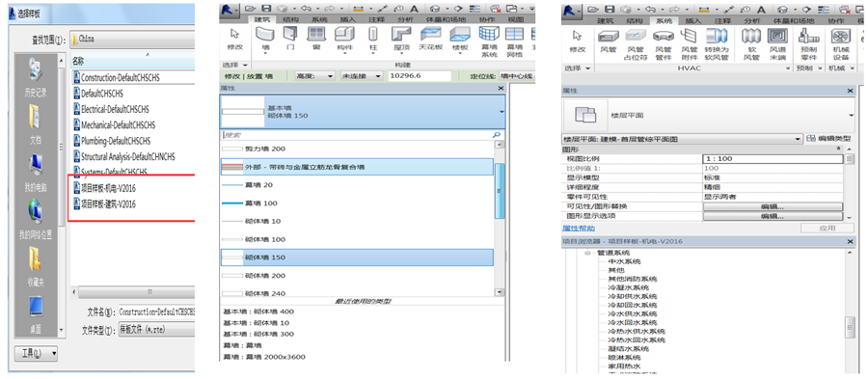
Task: Open the 文件类型 样板文件 dropdown
Action: [x=156, y=330]
